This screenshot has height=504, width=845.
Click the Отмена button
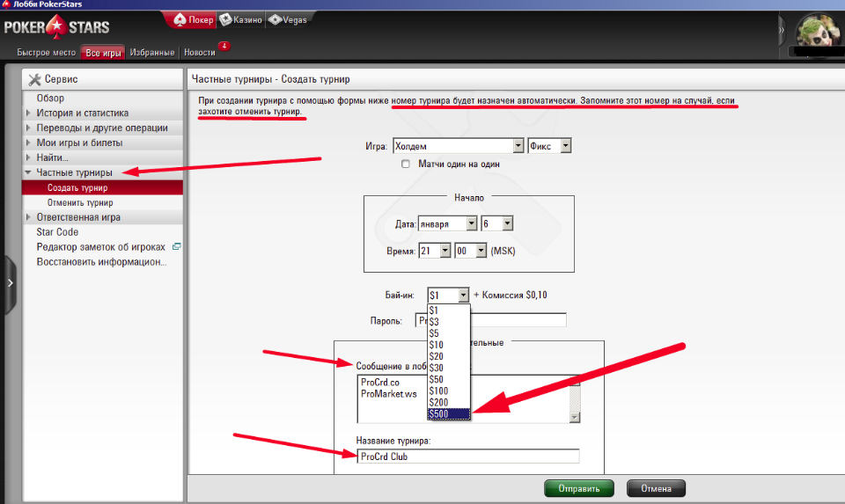[656, 488]
